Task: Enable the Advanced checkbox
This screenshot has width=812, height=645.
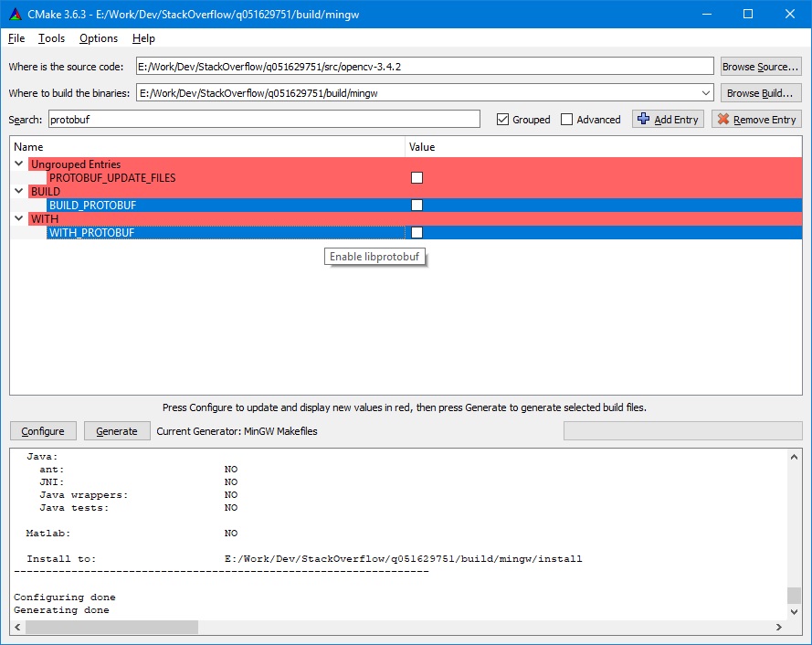Action: pos(566,120)
